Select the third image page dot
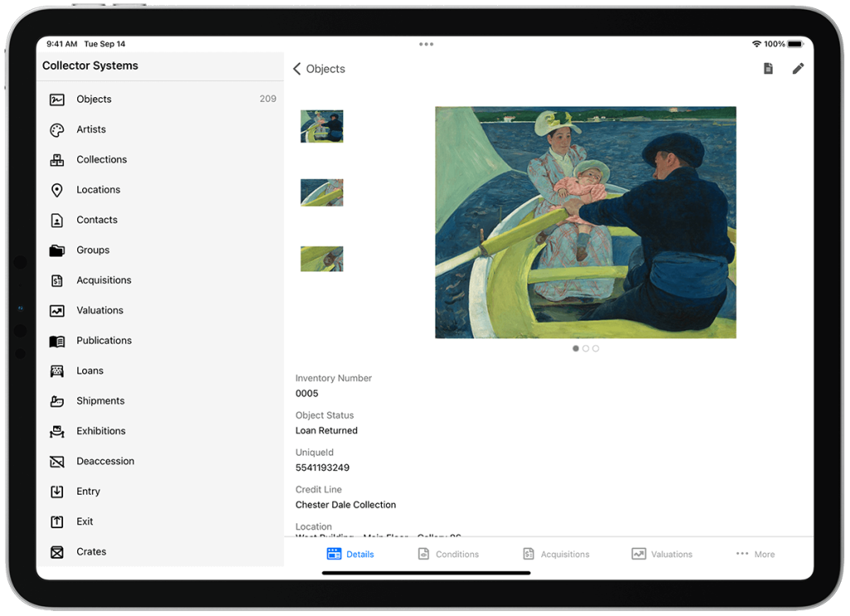The image size is (850, 616). click(x=596, y=349)
